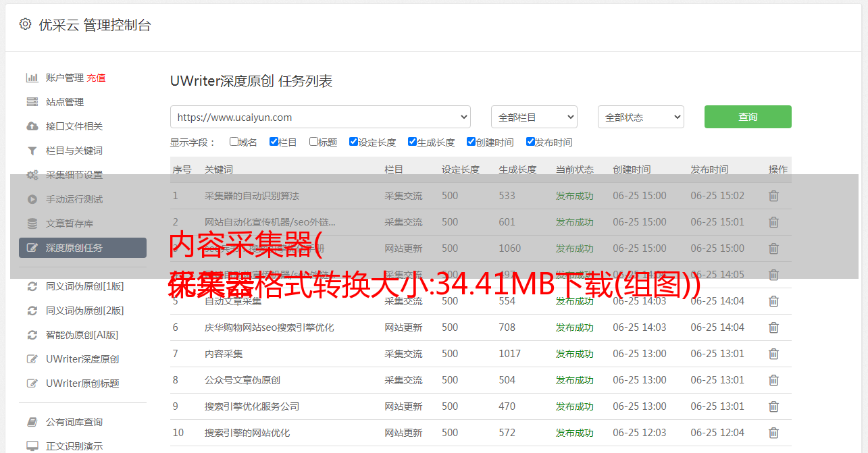Uncheck the 发布时间 checkbox
Viewport: 868px width, 453px height.
530,142
